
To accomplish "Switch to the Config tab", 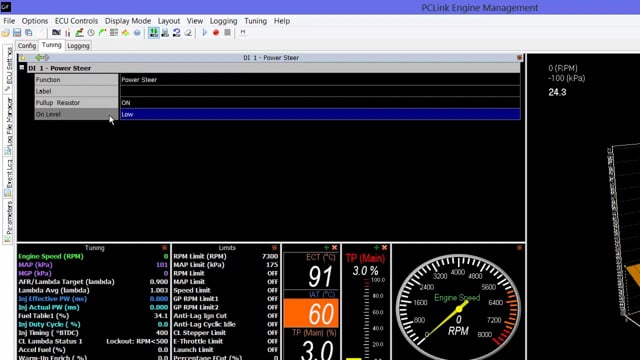I will (27, 46).
